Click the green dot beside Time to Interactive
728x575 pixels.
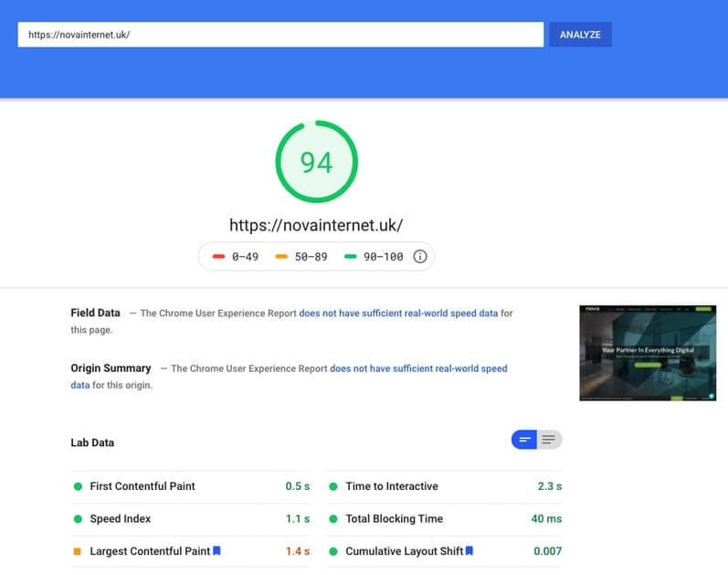point(333,486)
